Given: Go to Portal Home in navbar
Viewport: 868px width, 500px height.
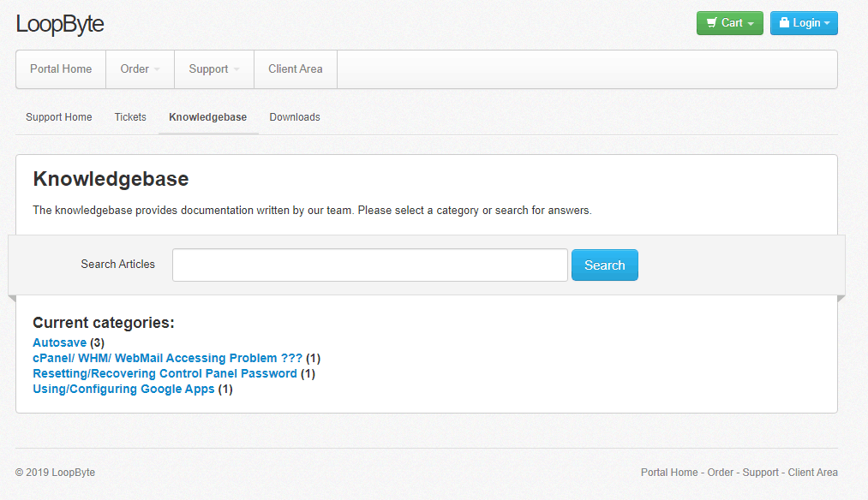Looking at the screenshot, I should click(61, 69).
